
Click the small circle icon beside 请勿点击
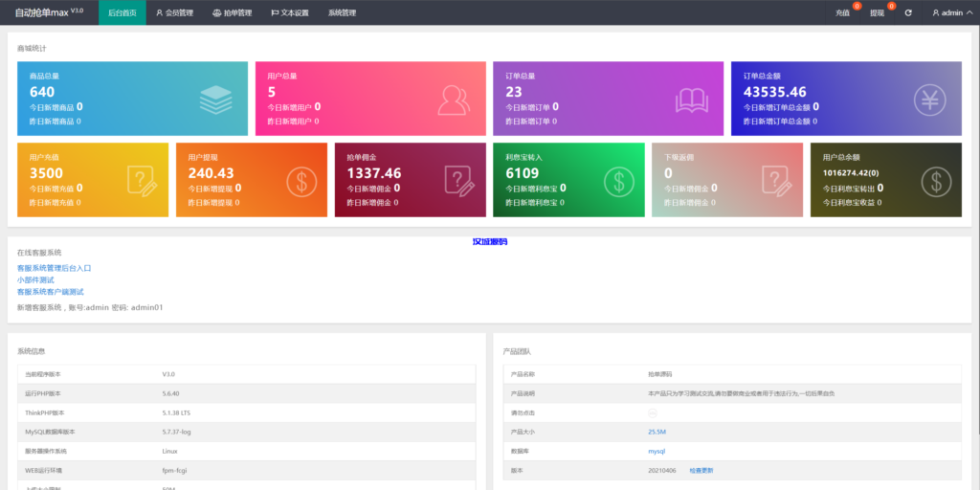coord(653,412)
